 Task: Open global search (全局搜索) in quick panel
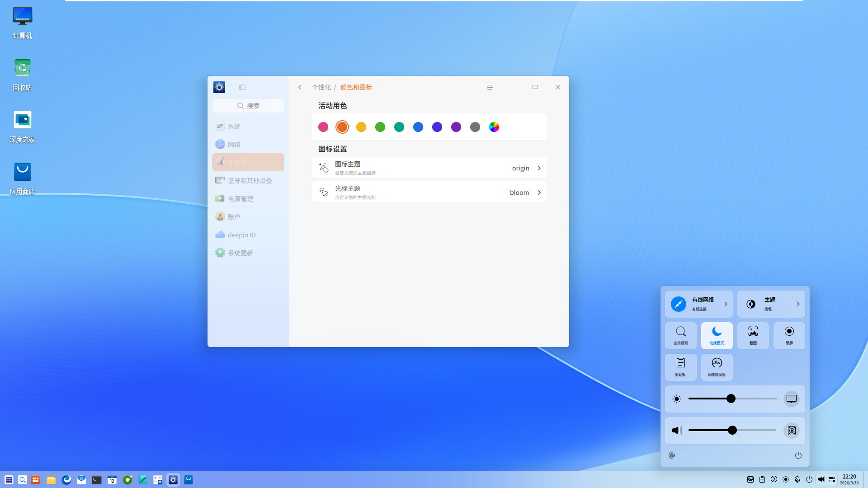tap(680, 336)
